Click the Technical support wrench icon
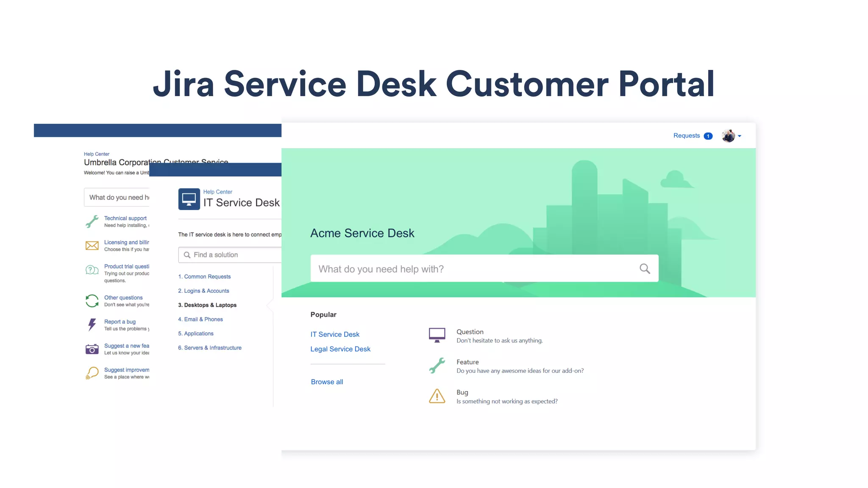The width and height of the screenshot is (868, 488). tap(92, 222)
